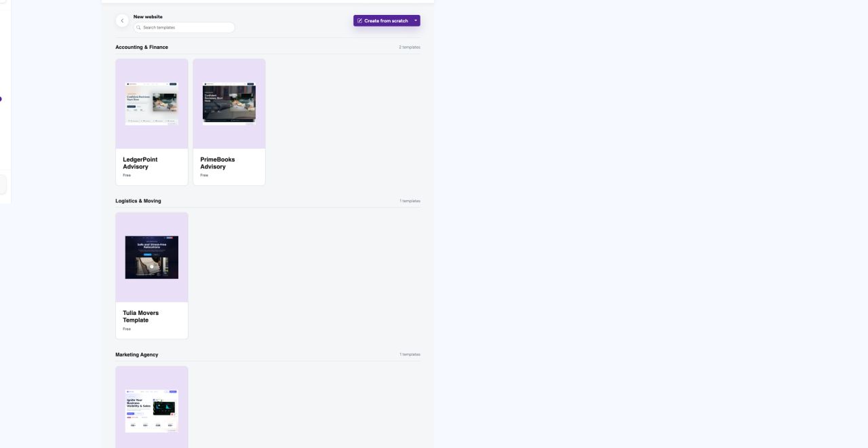Click the search magnifier icon
Image resolution: width=868 pixels, height=448 pixels.
139,28
